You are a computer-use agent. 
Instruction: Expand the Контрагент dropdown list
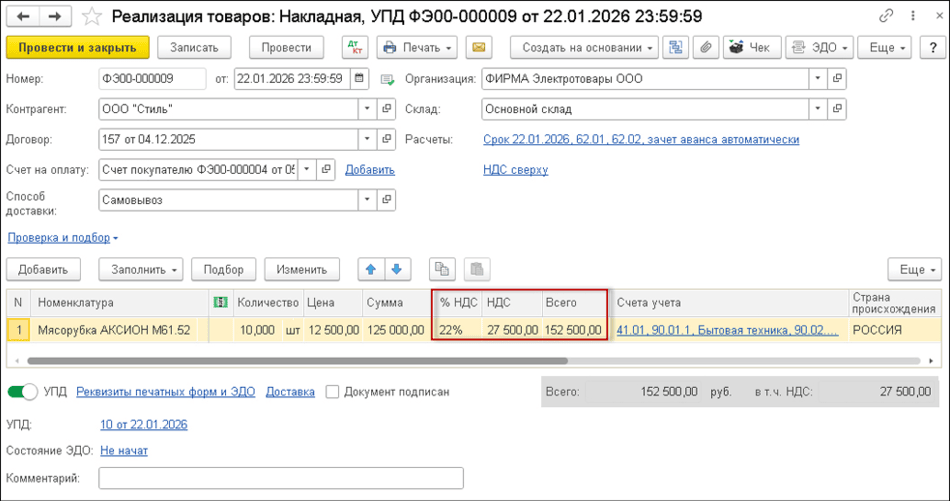click(x=368, y=109)
